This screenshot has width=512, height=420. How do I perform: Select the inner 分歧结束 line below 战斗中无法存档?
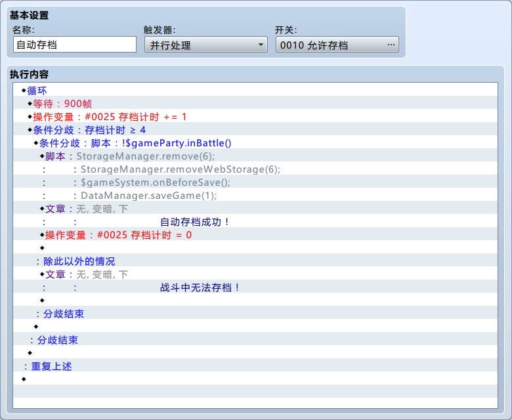pyautogui.click(x=255, y=312)
